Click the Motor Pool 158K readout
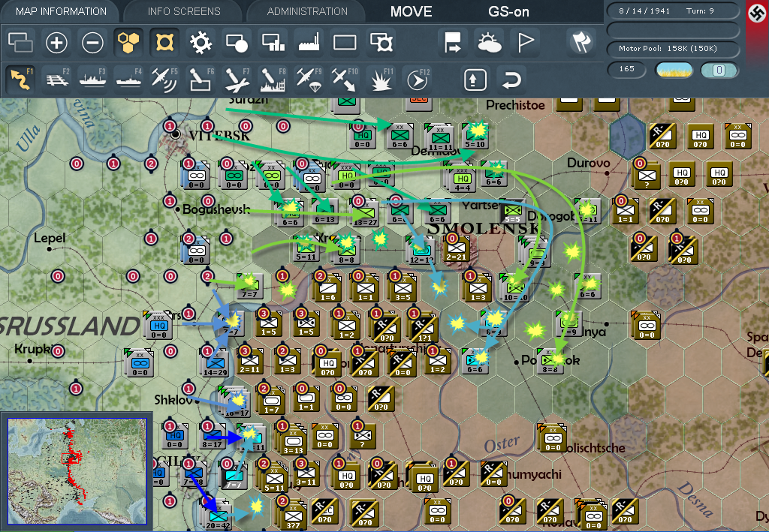This screenshot has width=769, height=532. pyautogui.click(x=673, y=49)
